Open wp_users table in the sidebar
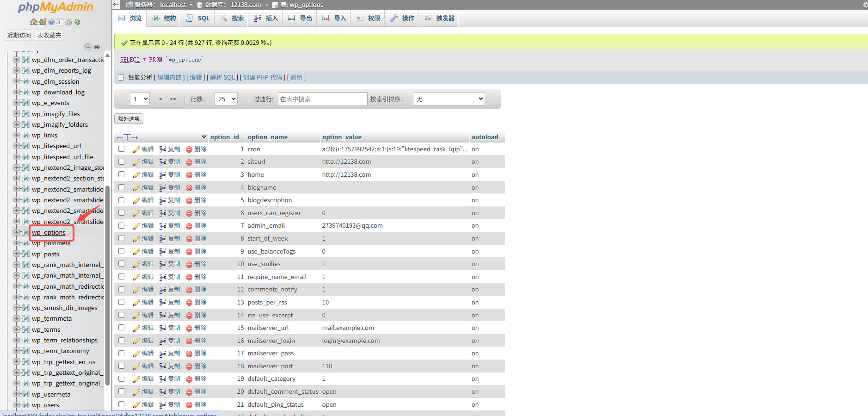 (x=45, y=405)
